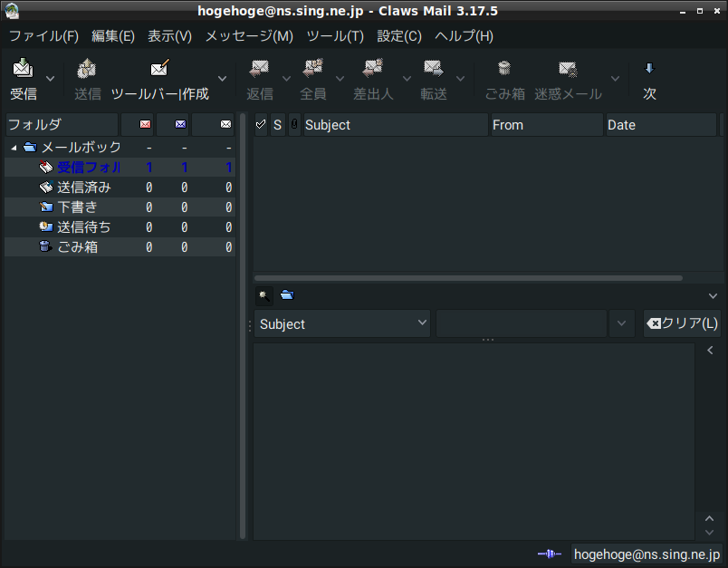Click the message list horizontal scrollbar

coord(468,278)
